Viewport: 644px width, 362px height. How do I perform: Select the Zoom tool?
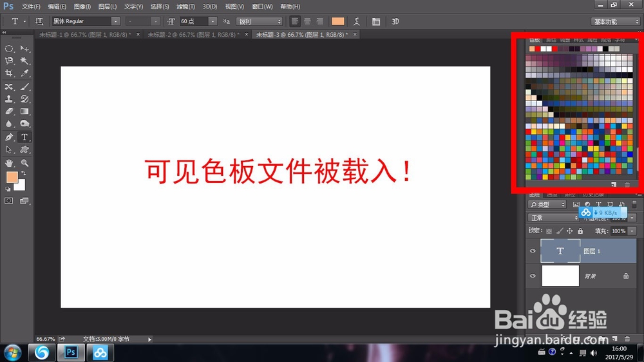pyautogui.click(x=24, y=163)
